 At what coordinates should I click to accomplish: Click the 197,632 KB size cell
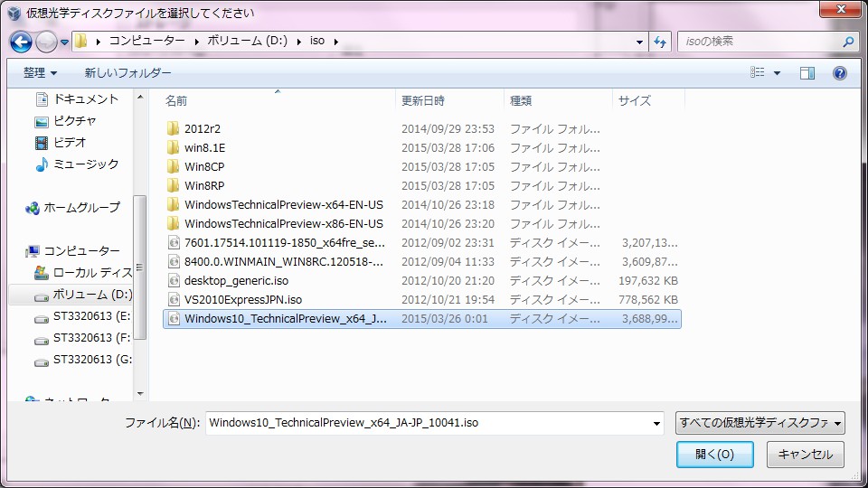(x=648, y=280)
